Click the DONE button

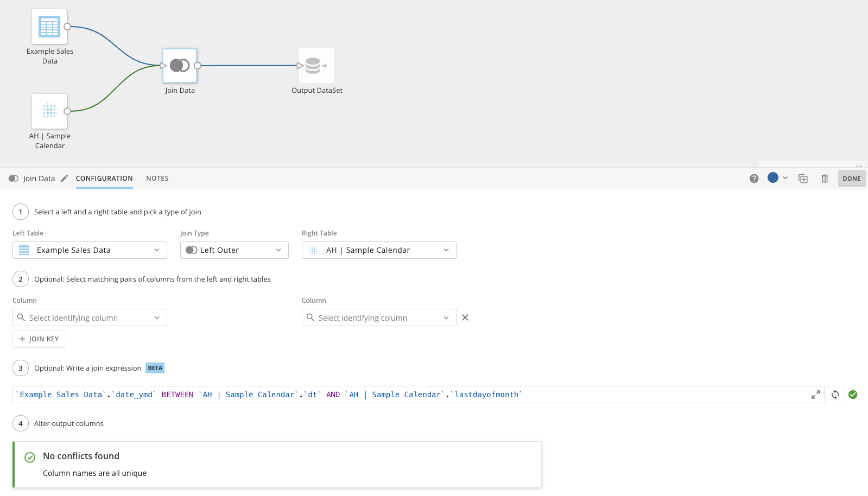point(852,179)
